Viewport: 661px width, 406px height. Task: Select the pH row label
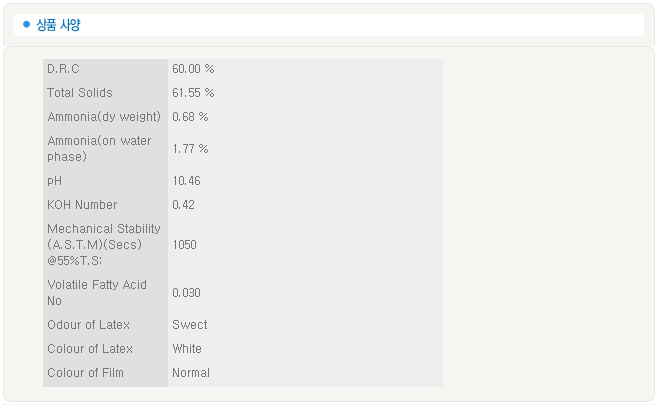coord(54,181)
